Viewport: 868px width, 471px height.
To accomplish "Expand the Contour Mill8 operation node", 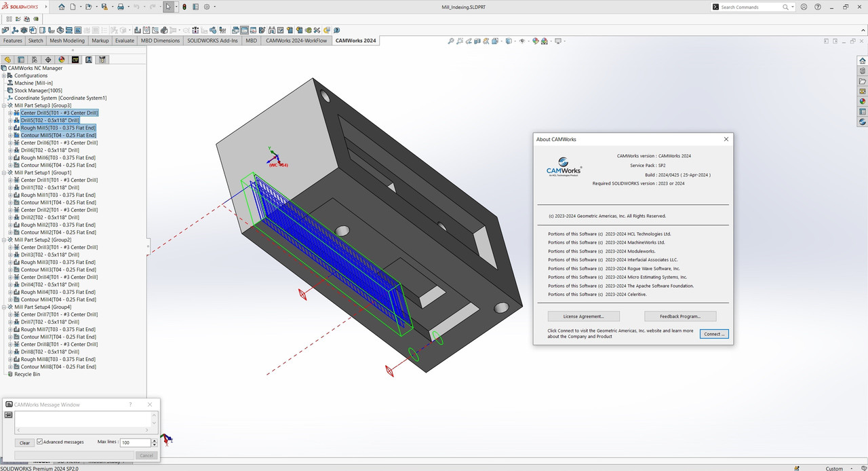I will (x=9, y=366).
